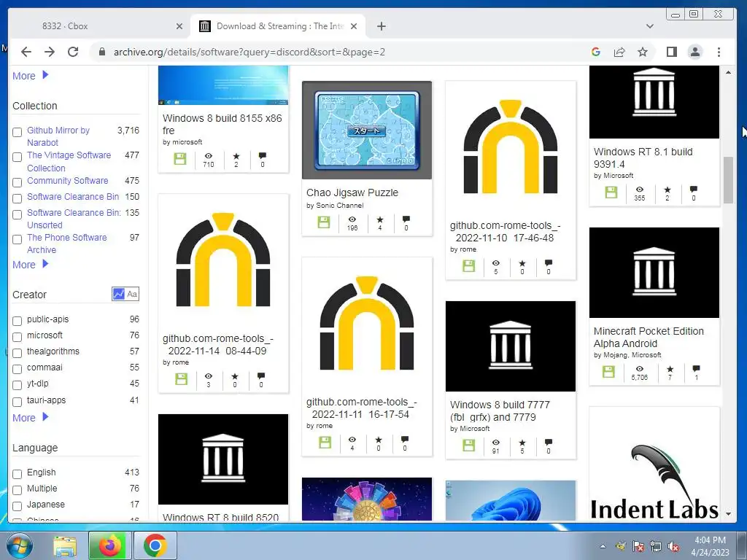Click rome-tools 2022-11-11 arch logo thumbnail
Screen dimensions: 747x560
tap(367, 323)
